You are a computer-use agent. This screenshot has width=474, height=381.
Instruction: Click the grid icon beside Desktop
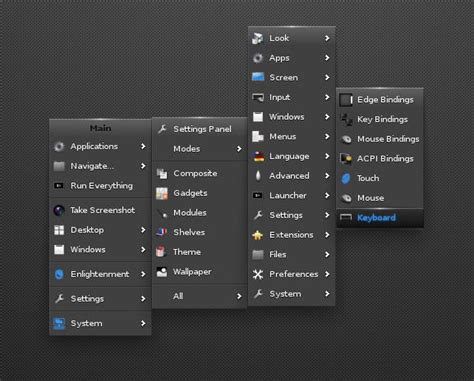click(59, 230)
